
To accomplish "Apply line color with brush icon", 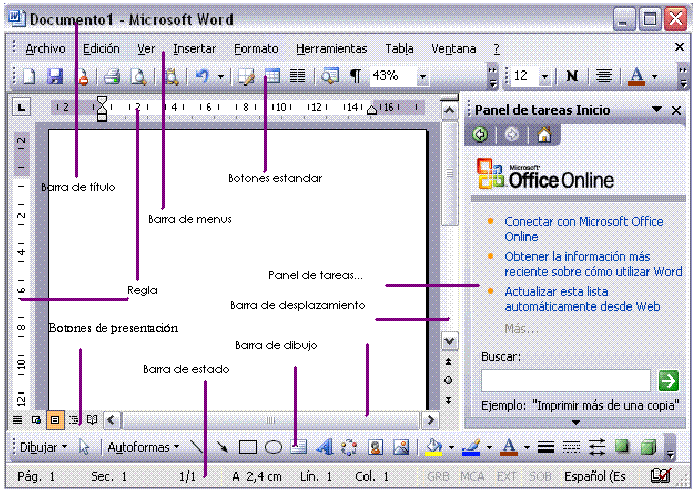I will 471,447.
